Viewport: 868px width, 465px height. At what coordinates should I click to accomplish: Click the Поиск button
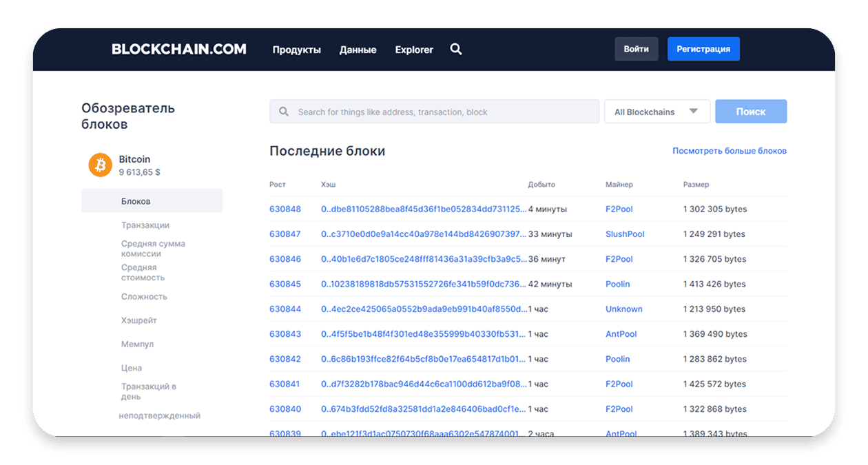751,112
